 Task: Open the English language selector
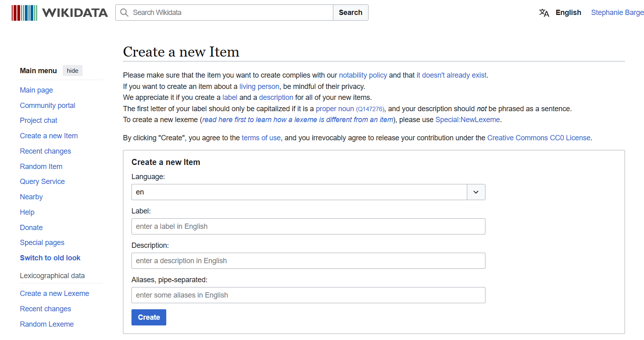pyautogui.click(x=568, y=13)
